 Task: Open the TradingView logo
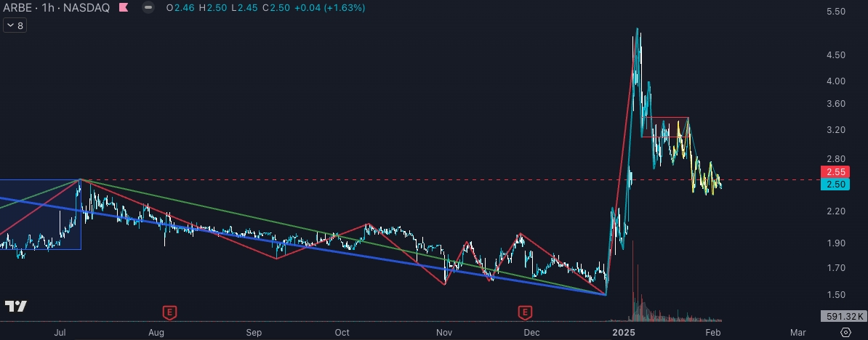(x=16, y=307)
